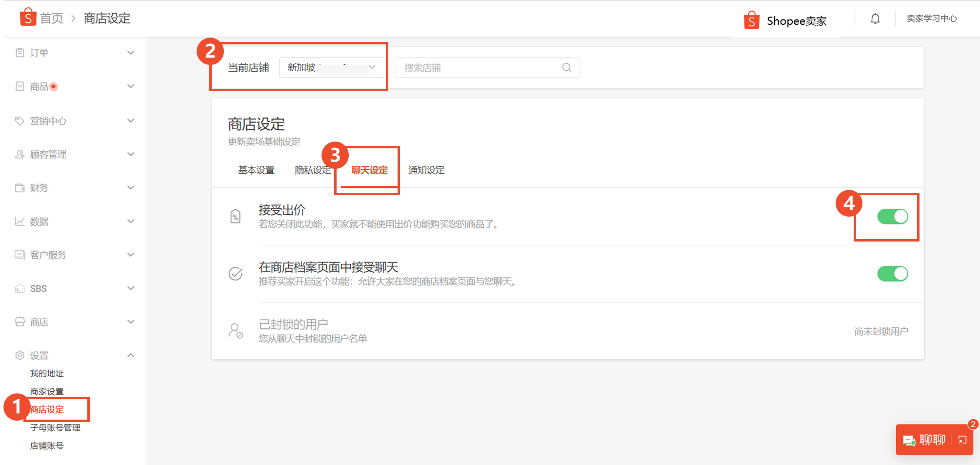Expand the 顾客管理 menu chevron
980x465 pixels.
click(x=131, y=154)
